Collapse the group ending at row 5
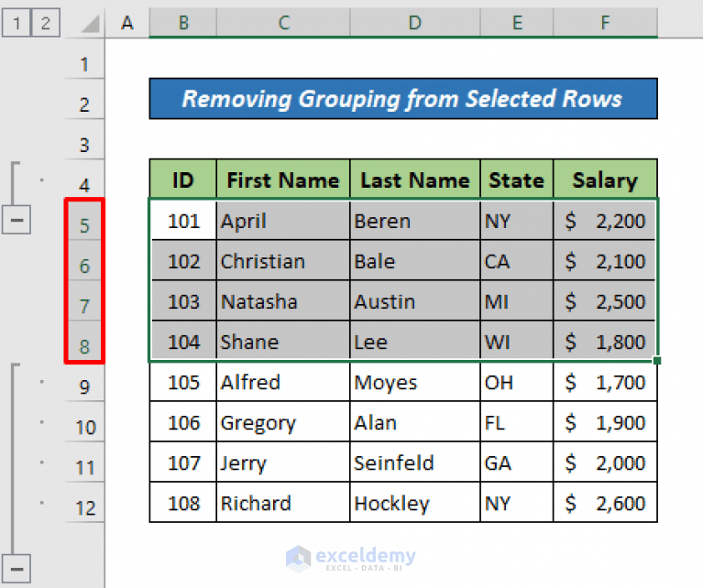 16,220
